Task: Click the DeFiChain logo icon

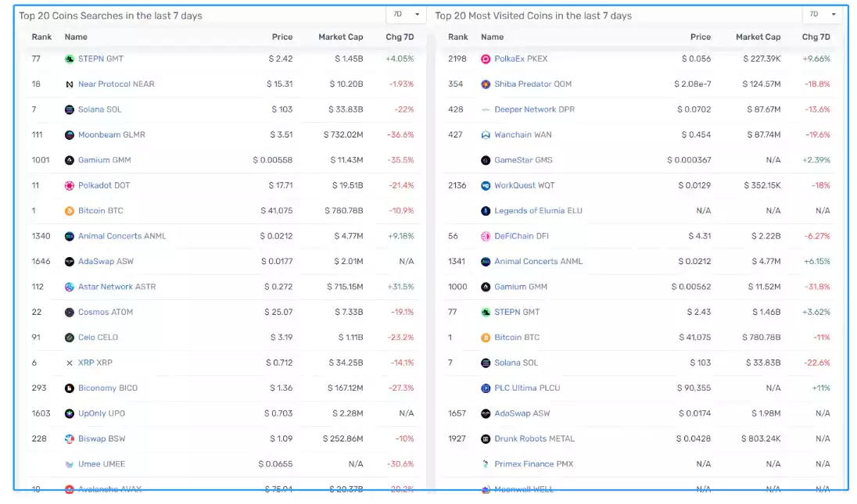Action: (x=486, y=236)
